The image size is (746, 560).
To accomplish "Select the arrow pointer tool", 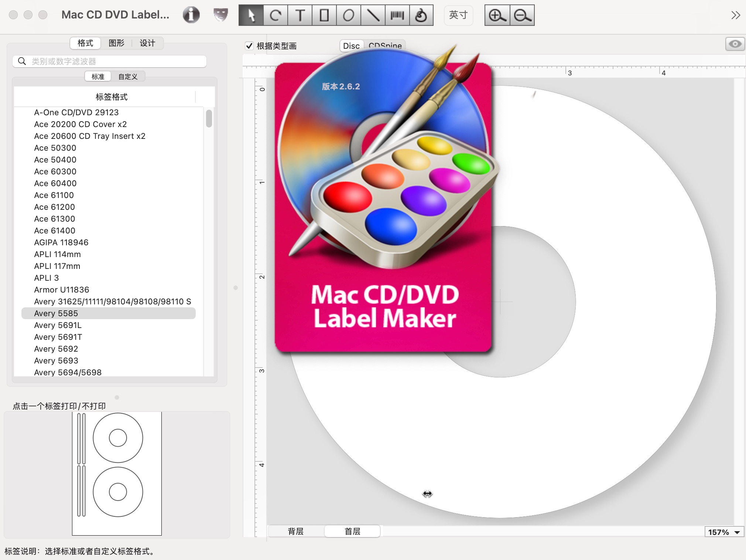I will pyautogui.click(x=251, y=15).
